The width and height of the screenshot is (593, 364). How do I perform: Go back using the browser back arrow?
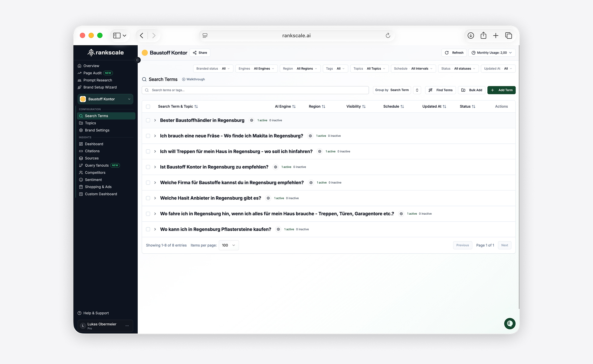tap(142, 36)
